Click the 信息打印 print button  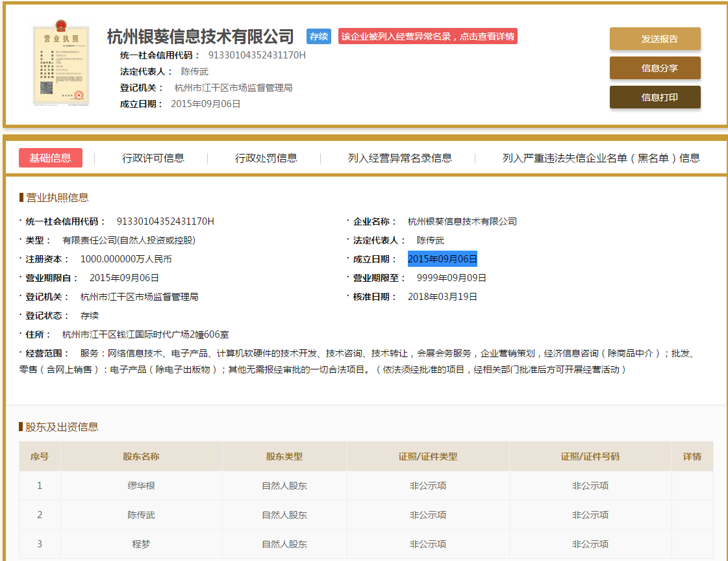click(x=654, y=97)
